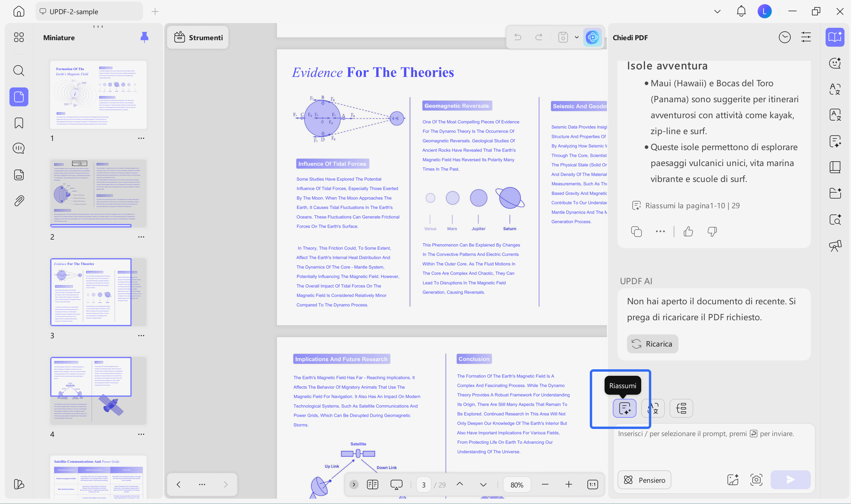Toggle the Miniature panel pin
This screenshot has width=851, height=504.
coord(144,37)
